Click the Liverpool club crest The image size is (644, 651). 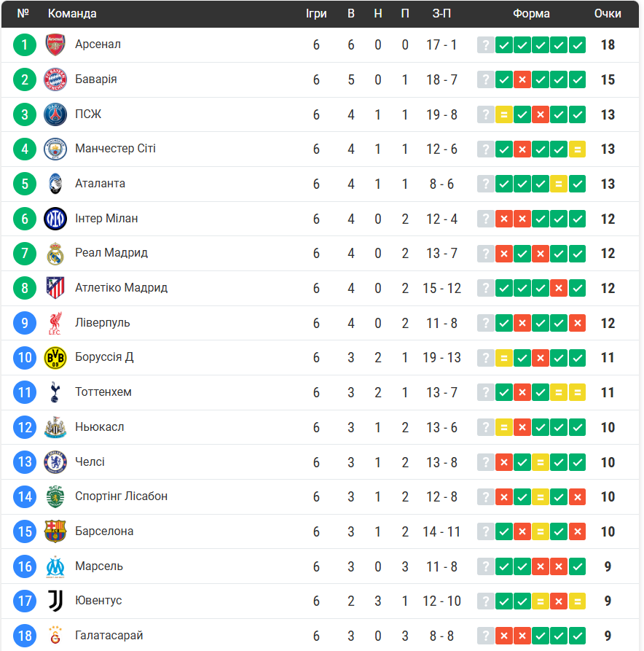(x=55, y=323)
